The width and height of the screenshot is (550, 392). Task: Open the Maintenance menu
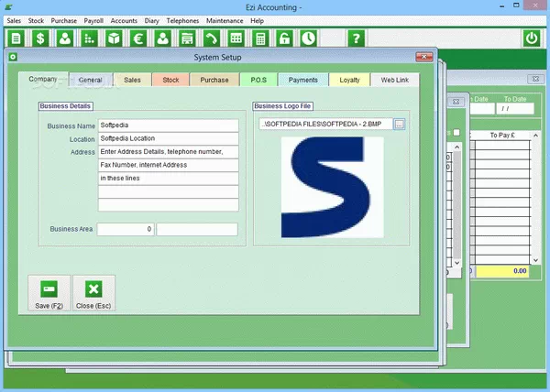coord(225,20)
